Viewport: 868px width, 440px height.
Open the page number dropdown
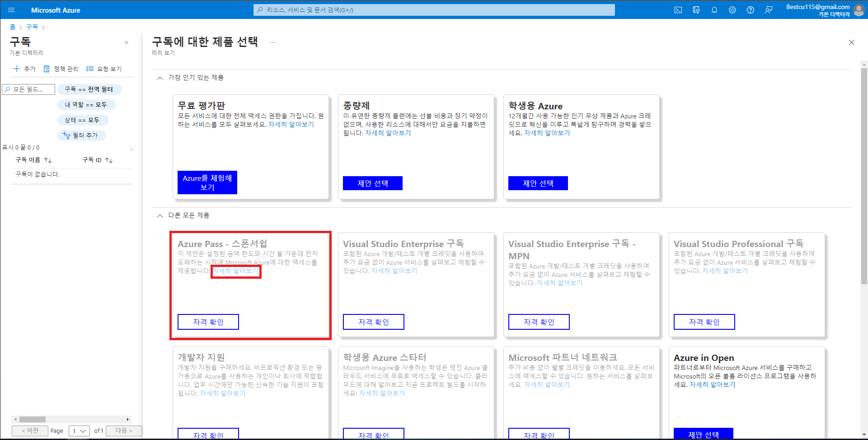coord(79,431)
